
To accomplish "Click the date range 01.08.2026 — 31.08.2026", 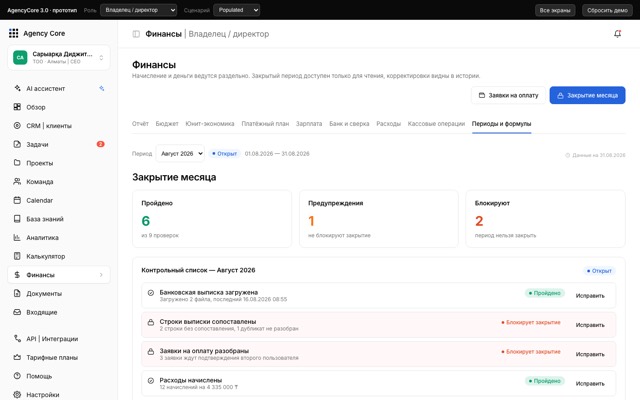I will coord(277,154).
